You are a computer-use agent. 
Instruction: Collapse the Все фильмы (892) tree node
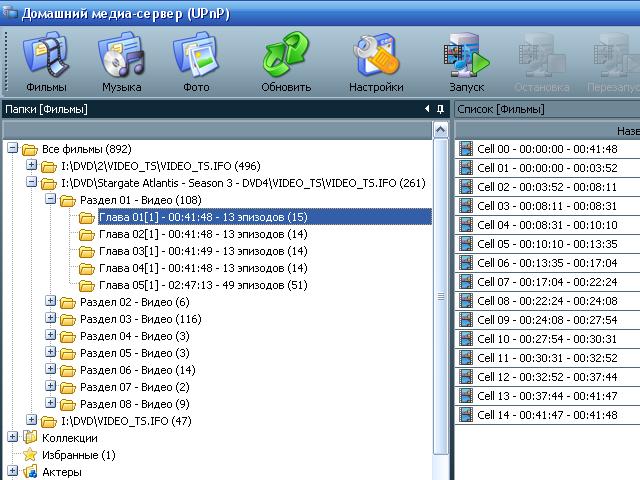(x=12, y=149)
